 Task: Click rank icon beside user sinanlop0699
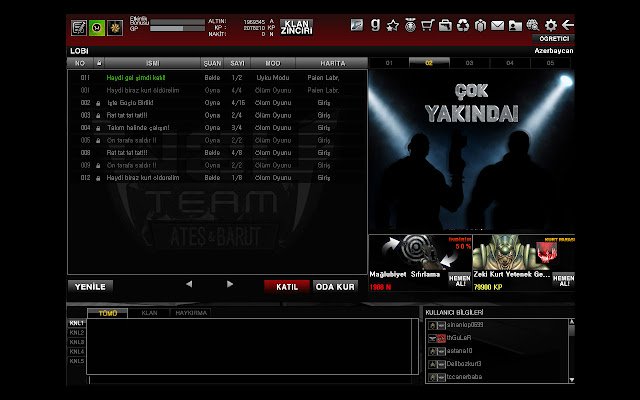pos(432,325)
